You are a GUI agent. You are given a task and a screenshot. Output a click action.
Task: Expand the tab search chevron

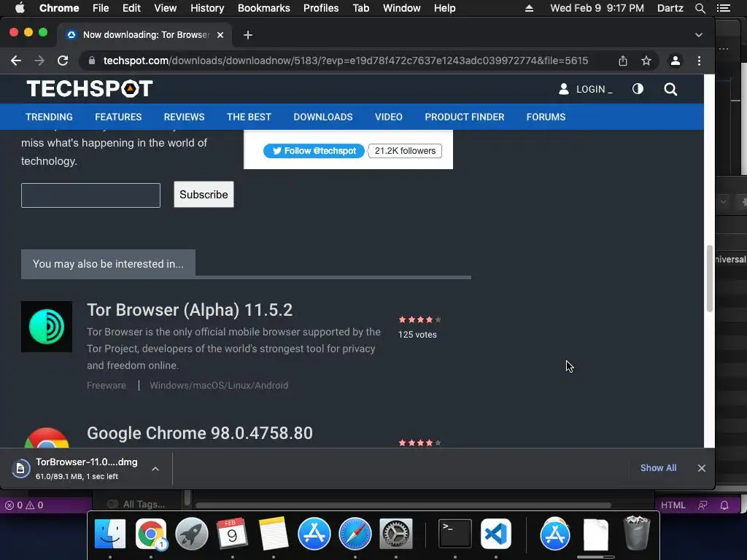click(698, 35)
